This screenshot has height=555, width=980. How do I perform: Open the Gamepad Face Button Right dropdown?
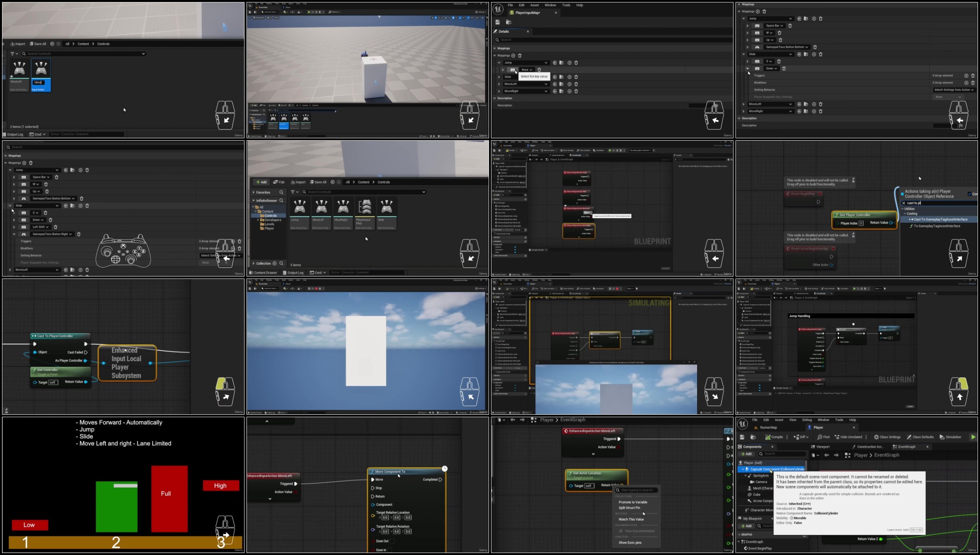coord(52,234)
